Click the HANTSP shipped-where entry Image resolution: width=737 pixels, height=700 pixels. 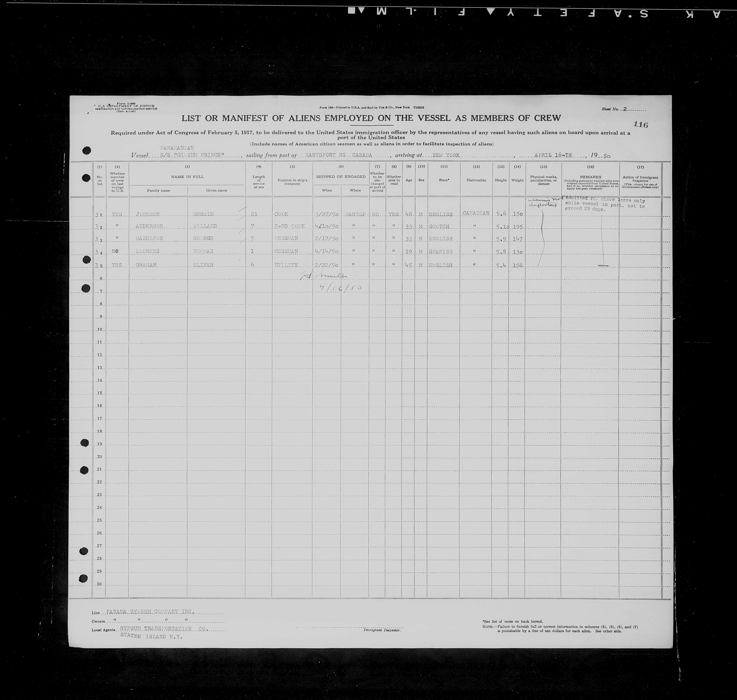click(x=355, y=215)
